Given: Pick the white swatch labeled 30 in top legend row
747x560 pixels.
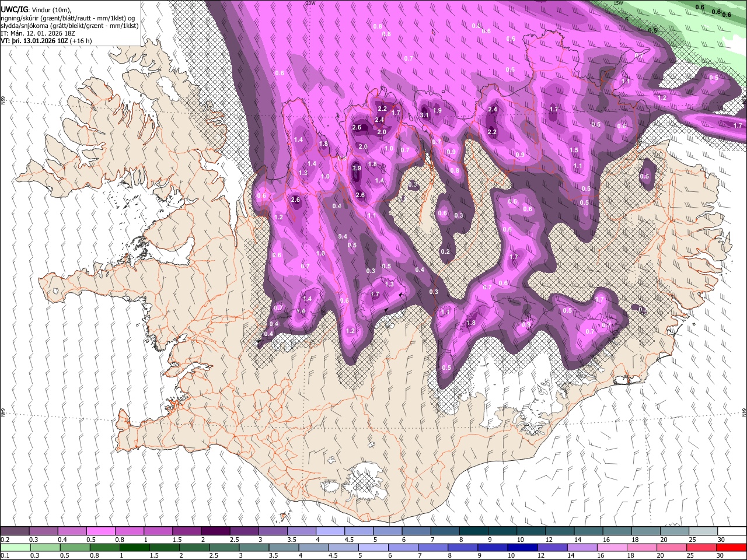Looking at the screenshot, I should click(x=732, y=531).
